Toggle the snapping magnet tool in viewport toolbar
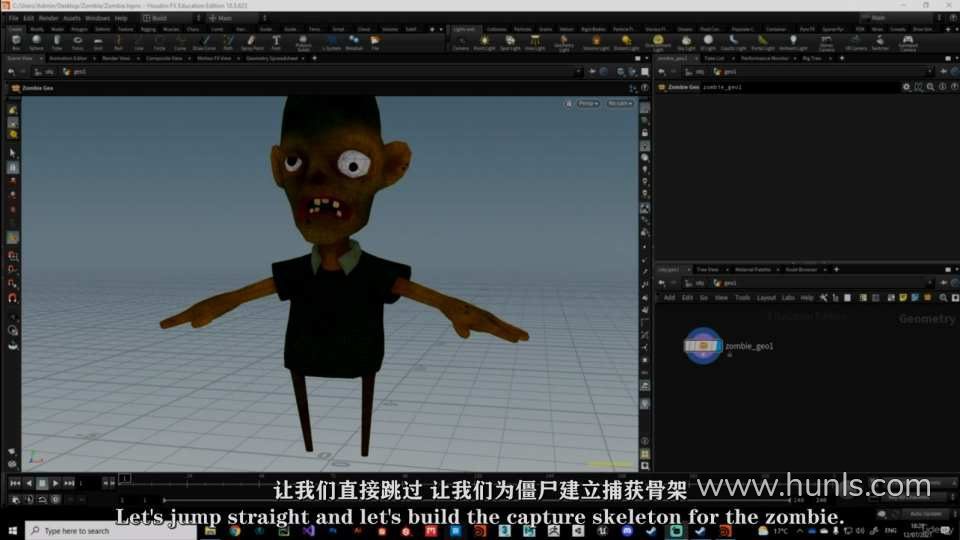Image resolution: width=960 pixels, height=540 pixels. pyautogui.click(x=13, y=298)
